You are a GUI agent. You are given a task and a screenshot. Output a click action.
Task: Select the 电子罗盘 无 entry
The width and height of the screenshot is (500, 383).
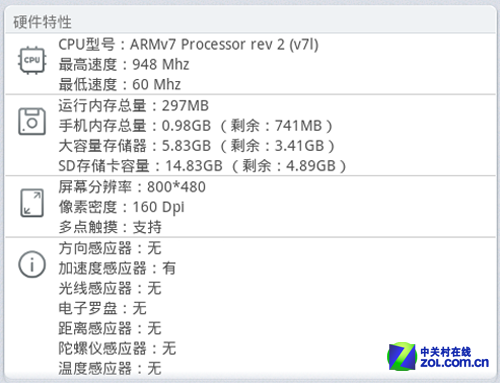point(103,308)
